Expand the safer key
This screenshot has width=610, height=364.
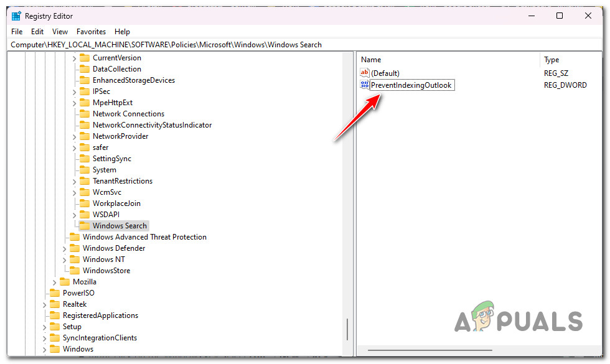click(x=74, y=148)
